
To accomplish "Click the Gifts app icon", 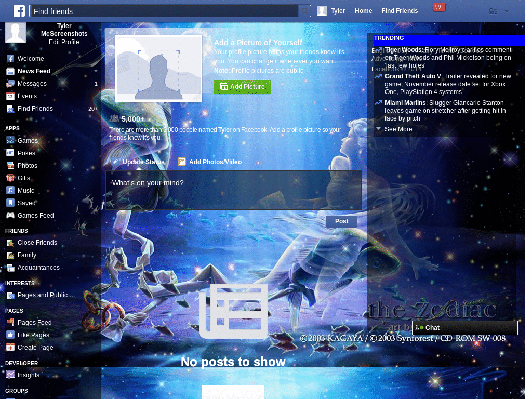I will coord(10,178).
